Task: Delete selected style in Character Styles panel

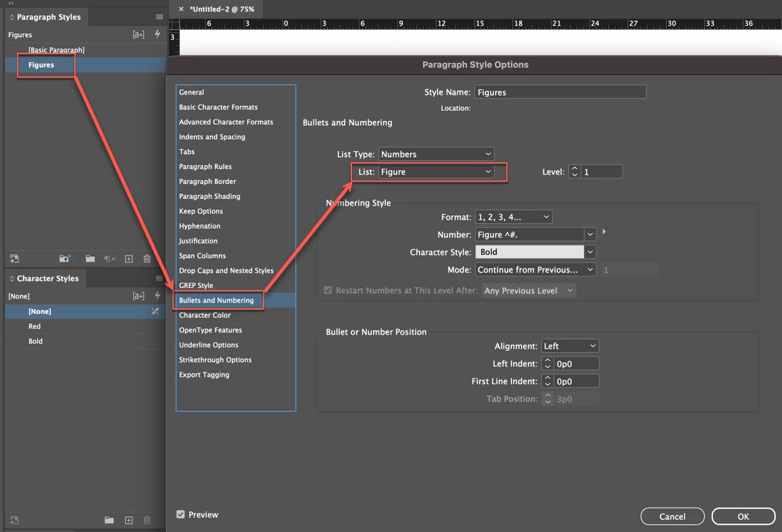Action: point(147,520)
